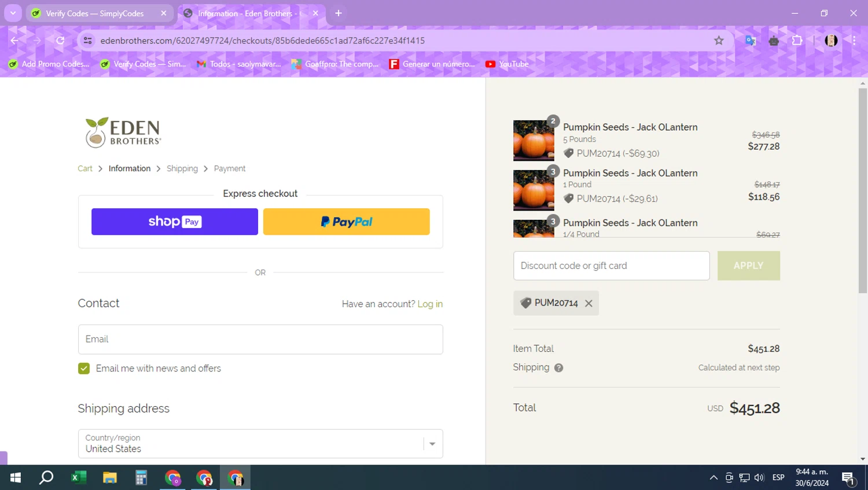
Task: View site information icon in address bar
Action: (x=88, y=40)
